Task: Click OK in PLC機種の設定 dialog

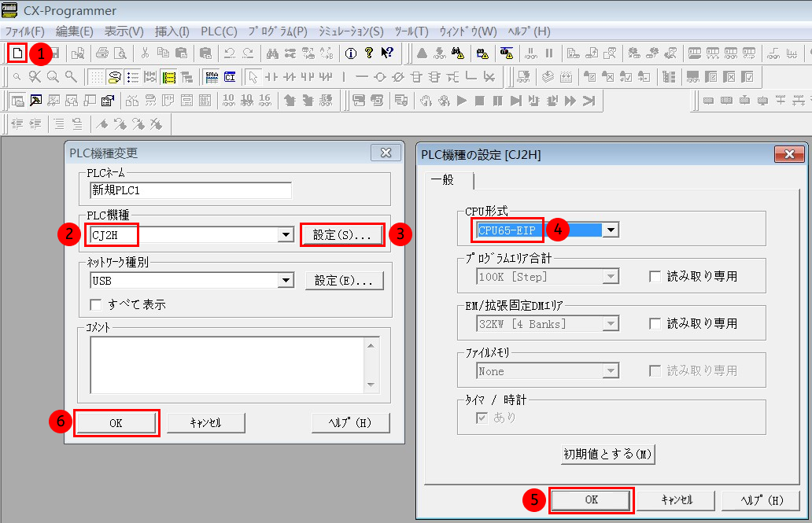Action: [x=592, y=499]
